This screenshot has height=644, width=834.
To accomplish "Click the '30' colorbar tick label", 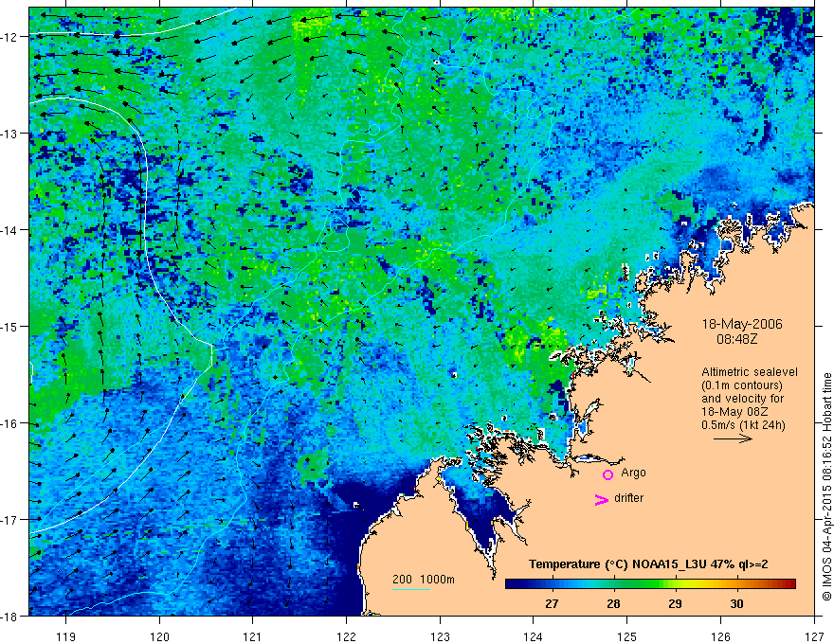I will click(x=736, y=603).
